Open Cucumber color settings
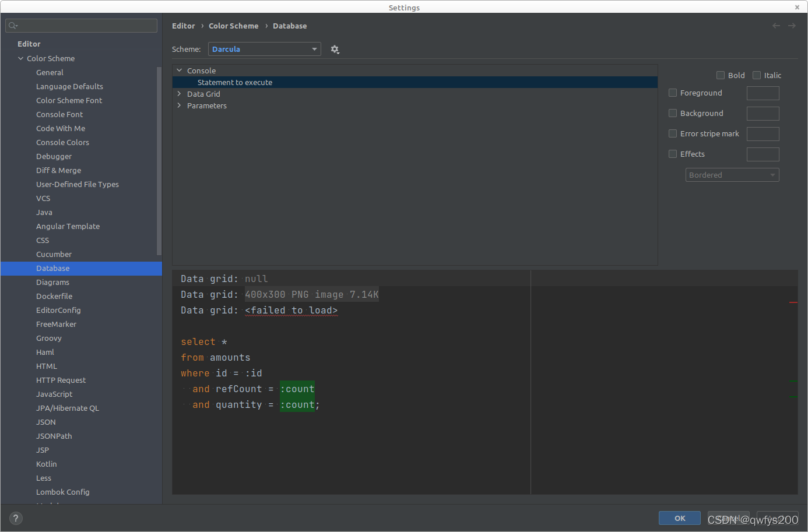The width and height of the screenshot is (808, 532). (x=54, y=254)
